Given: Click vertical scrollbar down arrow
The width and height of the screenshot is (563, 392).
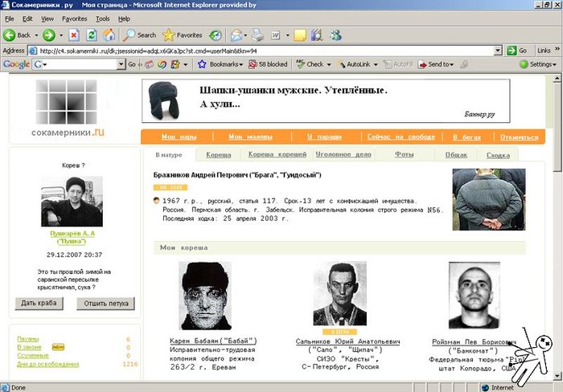Looking at the screenshot, I should [x=557, y=376].
